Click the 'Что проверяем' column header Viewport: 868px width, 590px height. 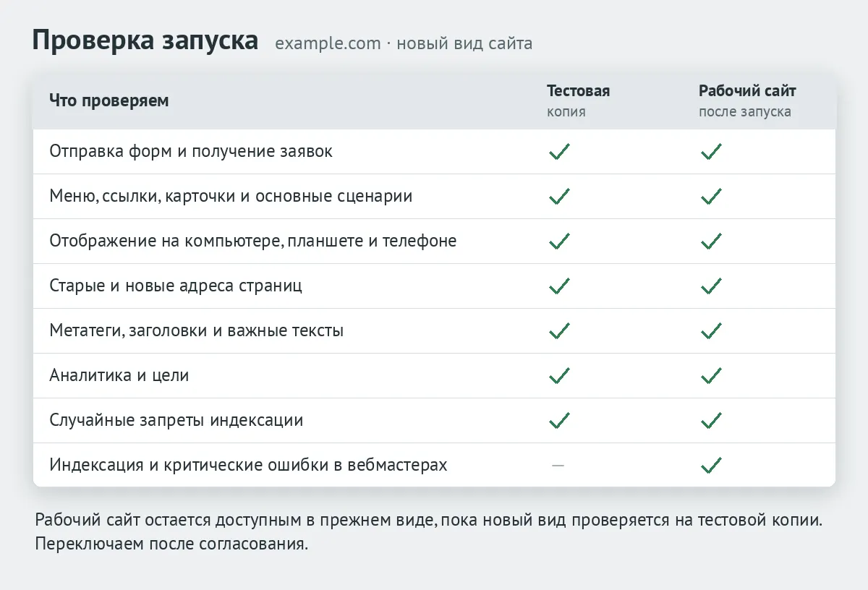pos(109,101)
